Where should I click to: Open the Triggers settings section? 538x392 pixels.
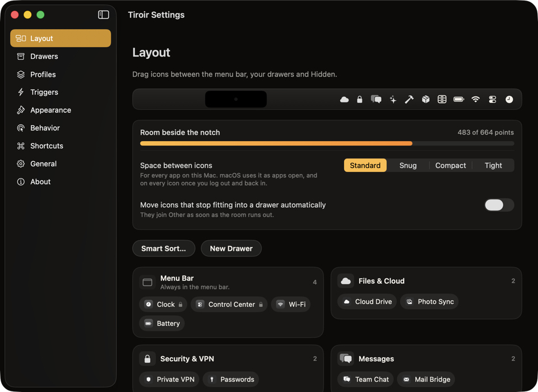61,92
